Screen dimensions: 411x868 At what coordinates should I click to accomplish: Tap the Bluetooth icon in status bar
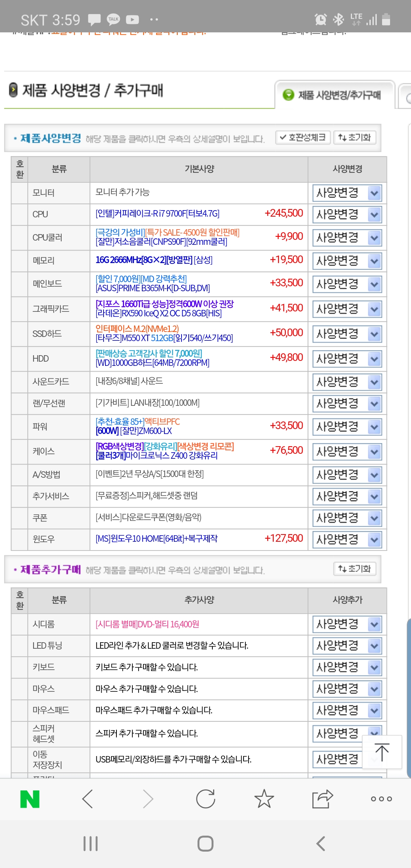(x=338, y=19)
